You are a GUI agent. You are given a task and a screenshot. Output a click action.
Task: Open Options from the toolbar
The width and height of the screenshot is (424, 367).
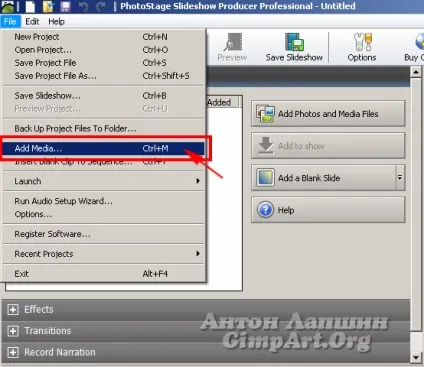[362, 47]
